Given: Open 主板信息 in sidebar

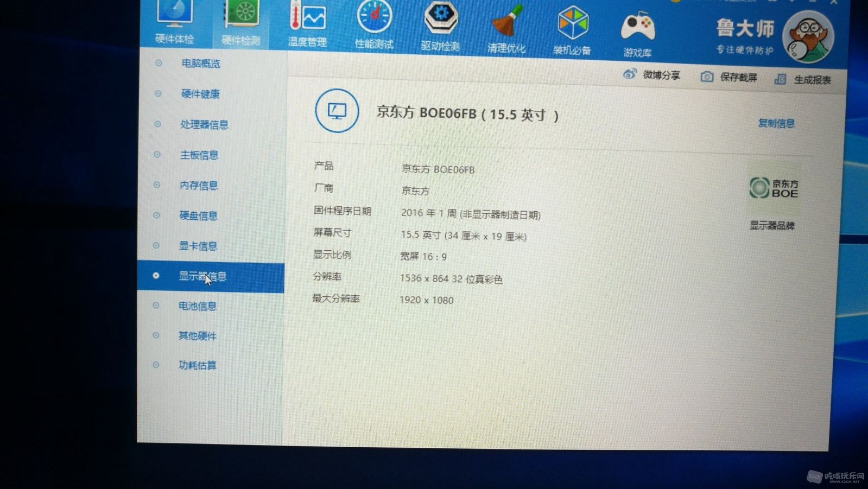Looking at the screenshot, I should [199, 155].
